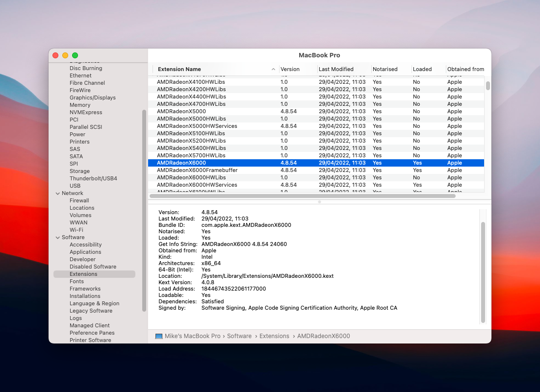Click the details pane vertical scrollbar
Image resolution: width=540 pixels, height=392 pixels.
point(483,272)
